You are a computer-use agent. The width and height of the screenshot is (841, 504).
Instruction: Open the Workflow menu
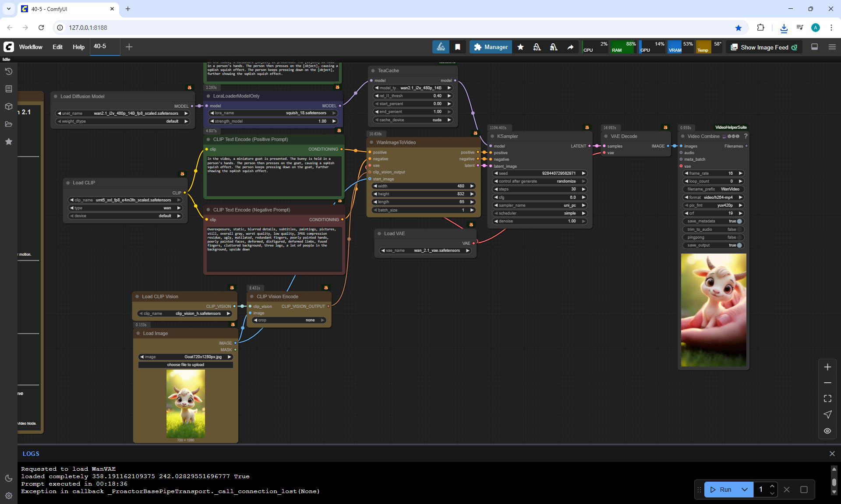(x=31, y=47)
